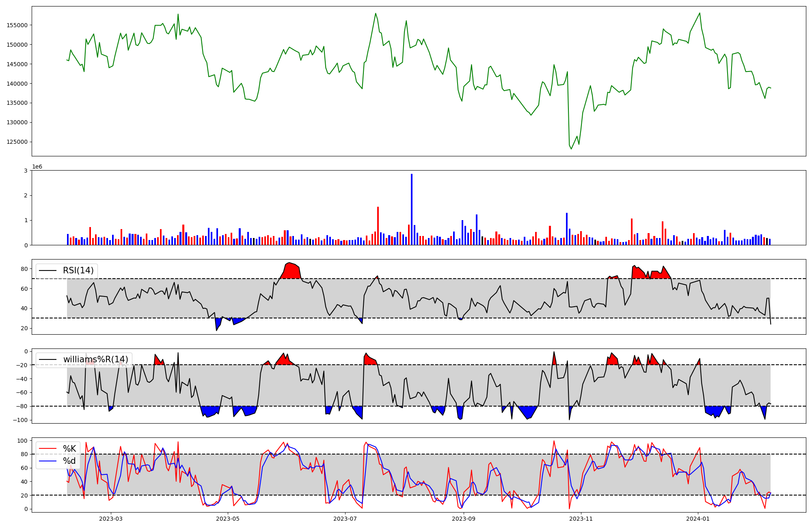Image resolution: width=812 pixels, height=528 pixels.
Task: Click the 130000 price axis label
Action: 17,123
